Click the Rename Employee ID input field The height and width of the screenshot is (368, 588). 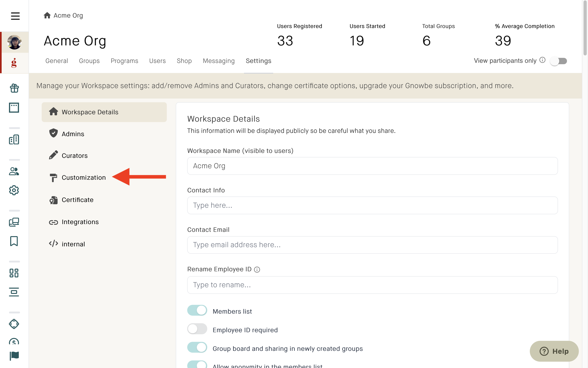(x=372, y=285)
